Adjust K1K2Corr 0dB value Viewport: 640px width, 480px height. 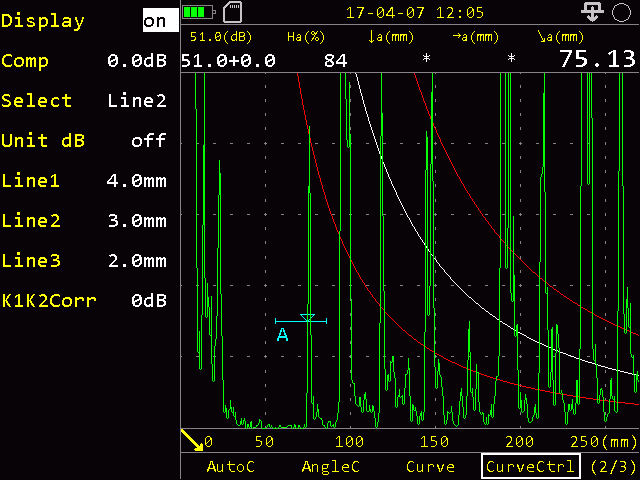pyautogui.click(x=149, y=301)
